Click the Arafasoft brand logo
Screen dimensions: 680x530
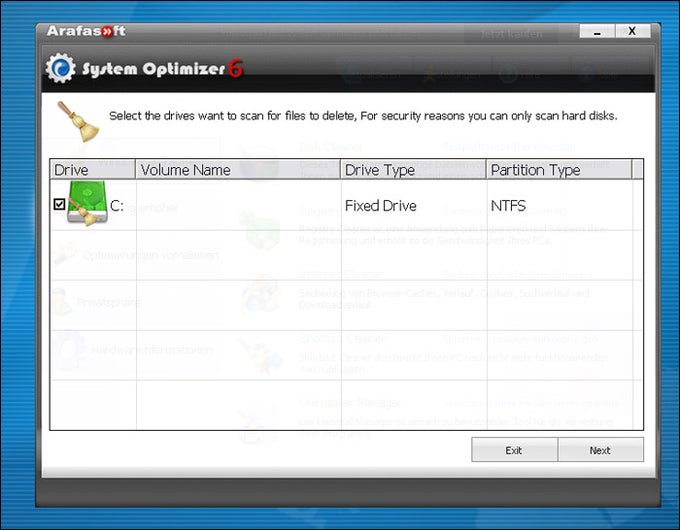pyautogui.click(x=86, y=31)
